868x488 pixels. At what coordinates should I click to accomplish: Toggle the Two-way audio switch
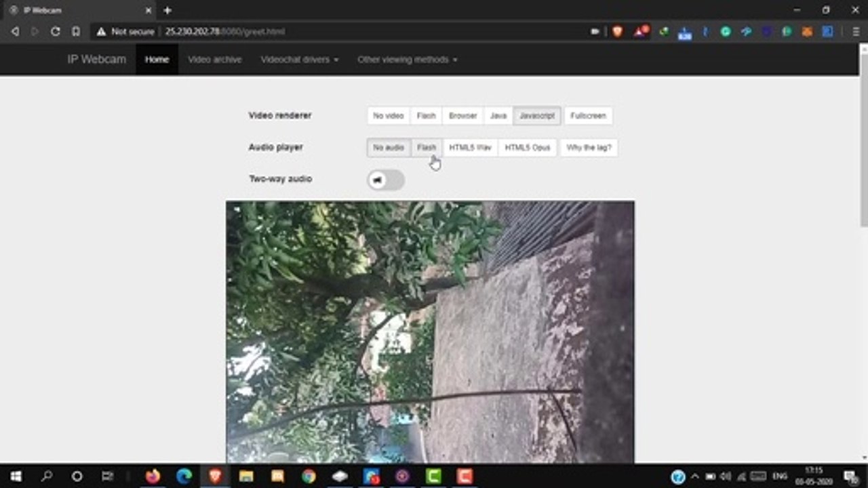tap(386, 180)
